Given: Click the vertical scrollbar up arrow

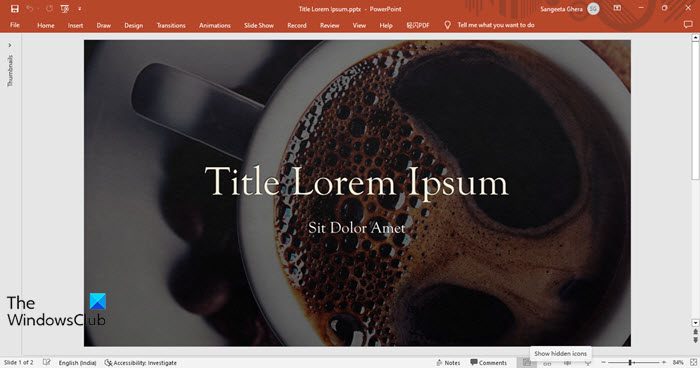Looking at the screenshot, I should (695, 38).
